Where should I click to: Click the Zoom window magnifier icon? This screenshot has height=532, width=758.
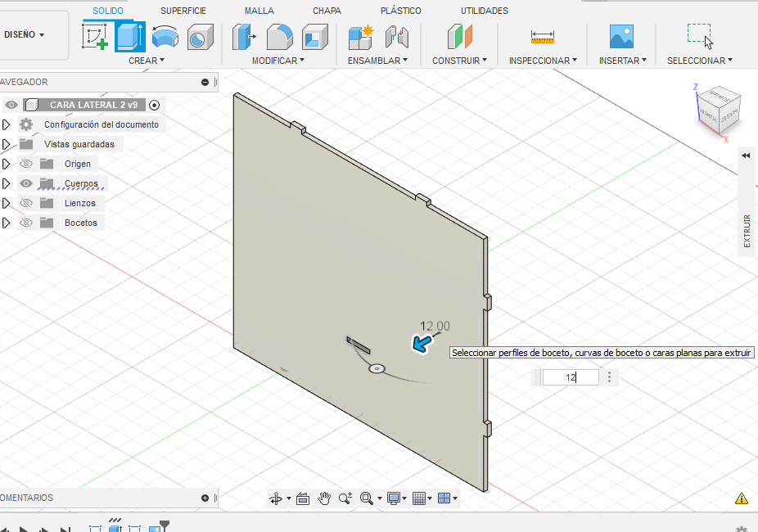click(367, 498)
